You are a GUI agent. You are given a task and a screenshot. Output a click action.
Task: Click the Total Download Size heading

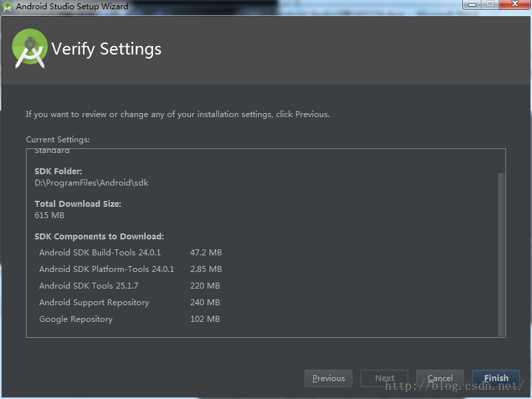(x=78, y=204)
